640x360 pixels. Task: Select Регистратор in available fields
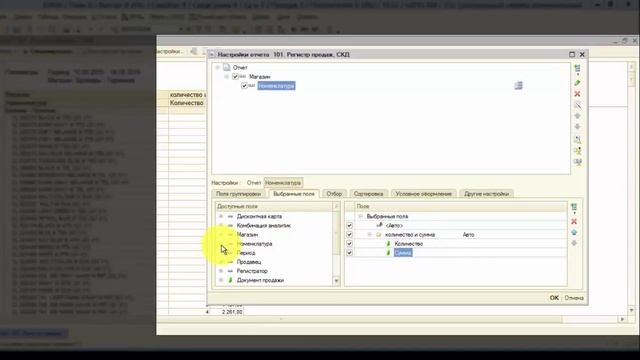pyautogui.click(x=252, y=271)
